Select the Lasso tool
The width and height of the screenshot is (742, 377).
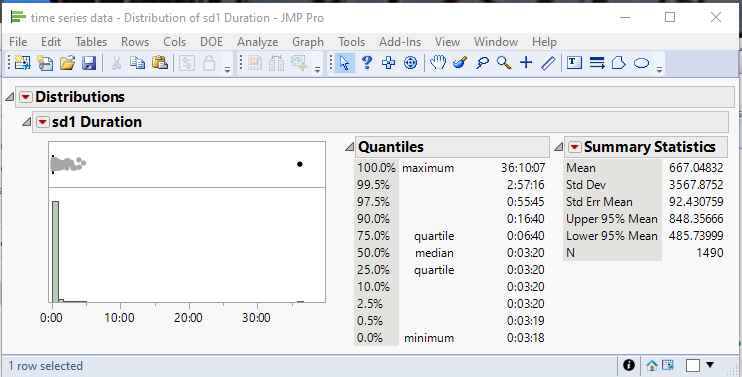pyautogui.click(x=482, y=63)
